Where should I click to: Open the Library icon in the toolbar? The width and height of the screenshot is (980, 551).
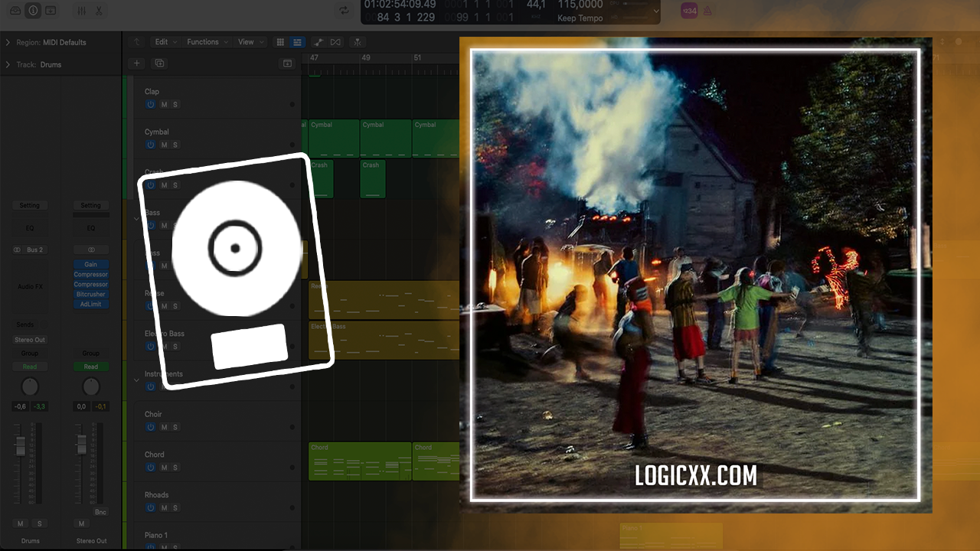coord(15,11)
